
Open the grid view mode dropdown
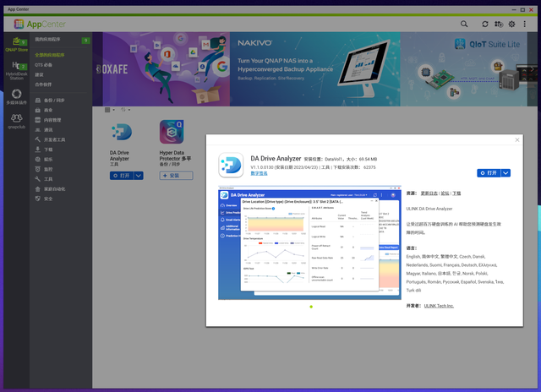click(110, 110)
